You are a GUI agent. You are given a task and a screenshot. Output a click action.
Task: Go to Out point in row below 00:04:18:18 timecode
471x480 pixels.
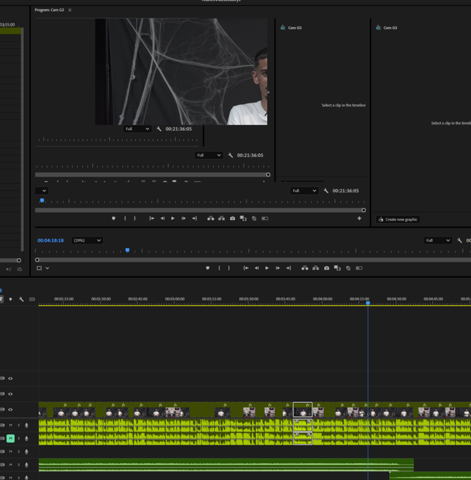pyautogui.click(x=289, y=268)
